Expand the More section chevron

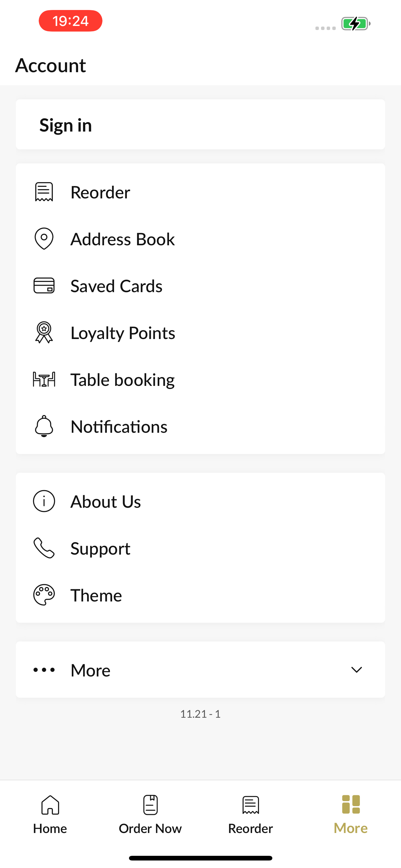coord(357,670)
